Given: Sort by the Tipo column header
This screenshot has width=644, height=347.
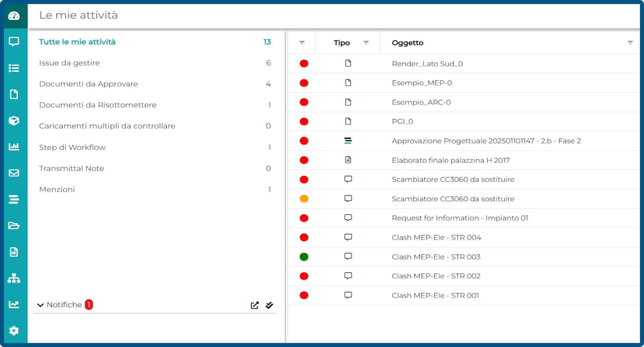Looking at the screenshot, I should coord(342,43).
